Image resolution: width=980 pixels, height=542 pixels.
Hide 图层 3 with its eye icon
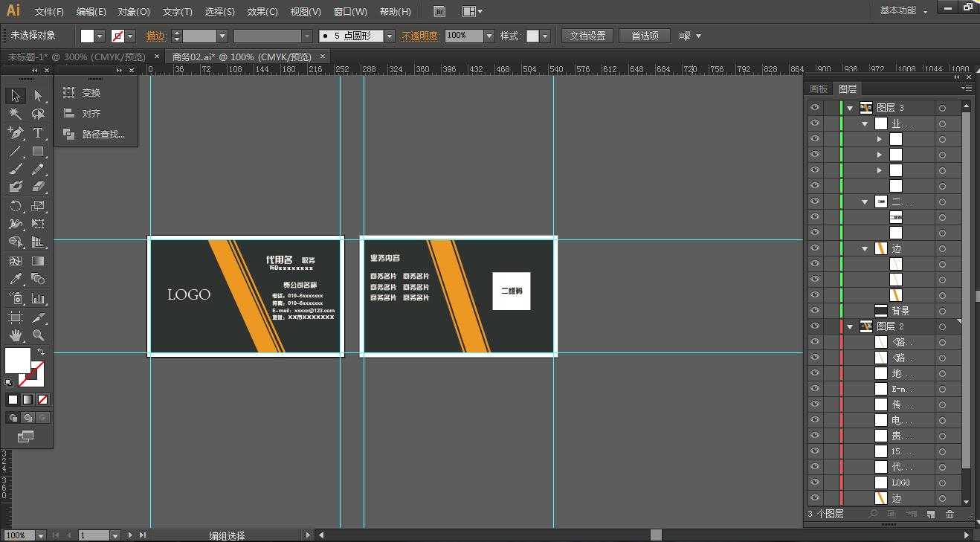pyautogui.click(x=815, y=108)
